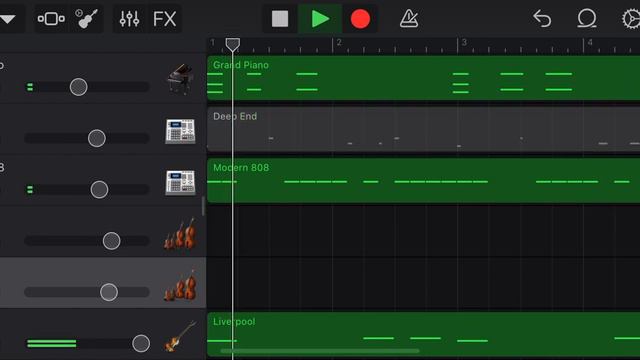640x360 pixels.
Task: Open the settings gear icon
Action: pos(631,19)
